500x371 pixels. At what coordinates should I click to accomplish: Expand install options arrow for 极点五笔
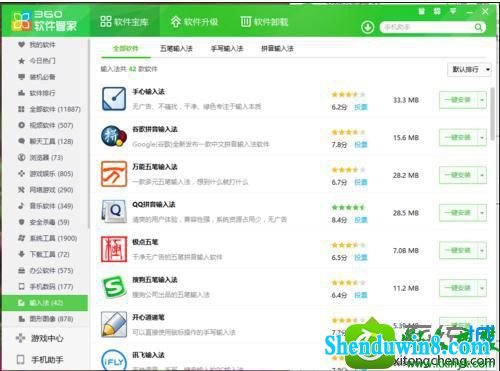482,250
